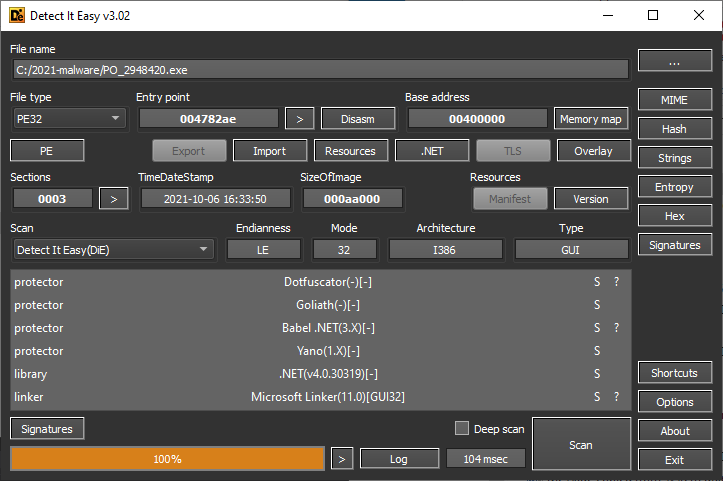This screenshot has height=481, width=723.
Task: Open the Hash calculator
Action: [x=674, y=129]
